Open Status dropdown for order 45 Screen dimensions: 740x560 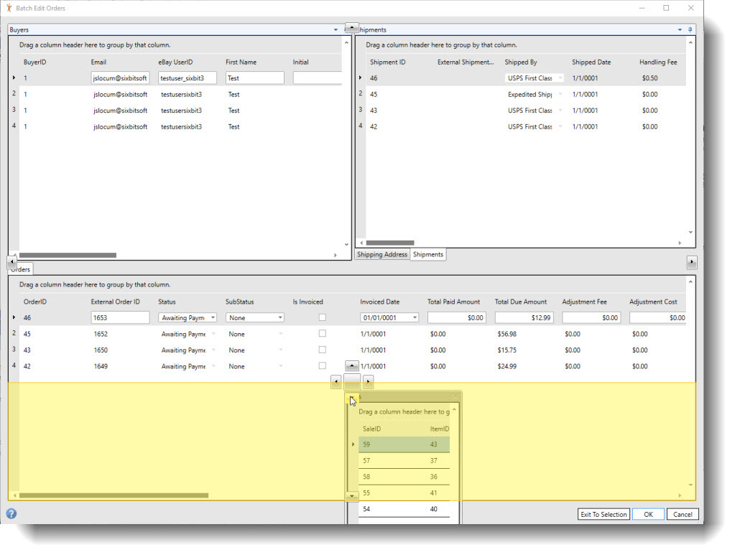click(x=213, y=334)
